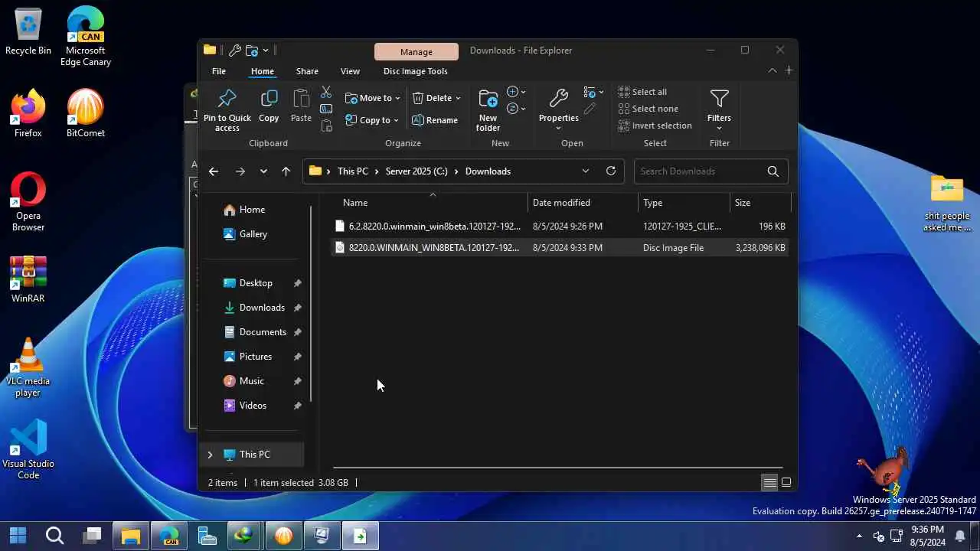Open Task View on the taskbar

coord(93,536)
